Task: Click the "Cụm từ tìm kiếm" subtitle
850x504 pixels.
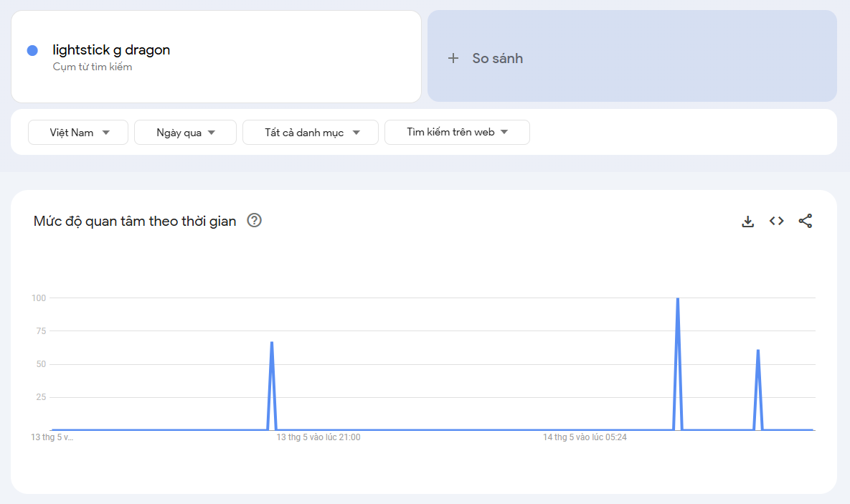Action: click(x=93, y=67)
